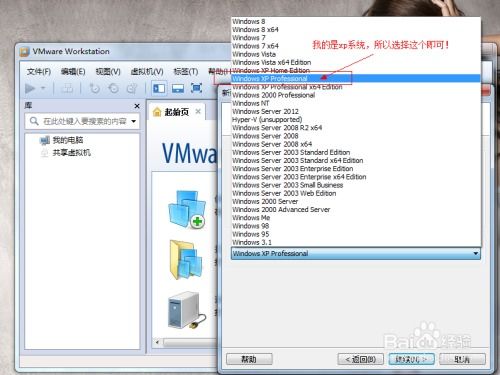Open the 标签(T) menu
Image resolution: width=500 pixels, height=375 pixels.
click(x=185, y=72)
